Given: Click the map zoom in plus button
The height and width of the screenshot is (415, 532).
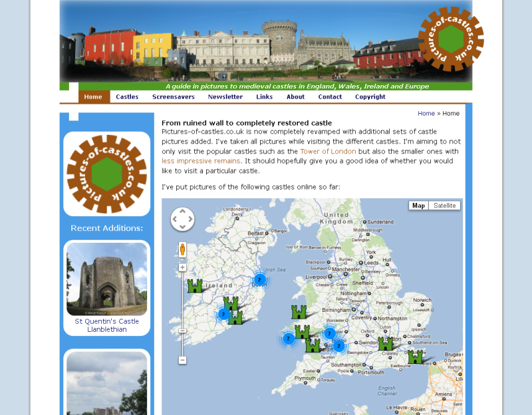Looking at the screenshot, I should pos(182,267).
